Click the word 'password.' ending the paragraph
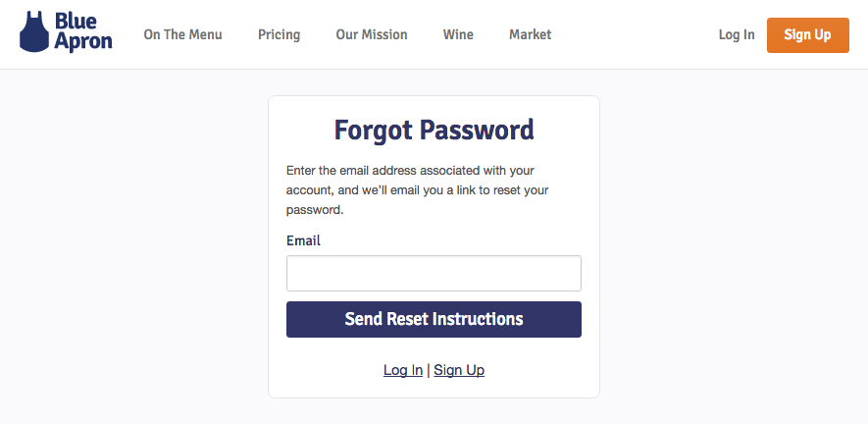Viewport: 868px width, 424px height. (315, 211)
